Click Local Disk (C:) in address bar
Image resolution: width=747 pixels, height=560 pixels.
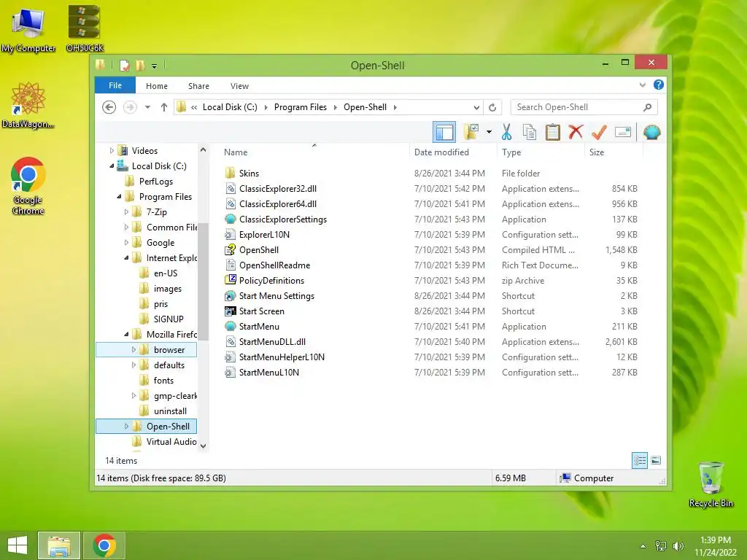point(230,107)
